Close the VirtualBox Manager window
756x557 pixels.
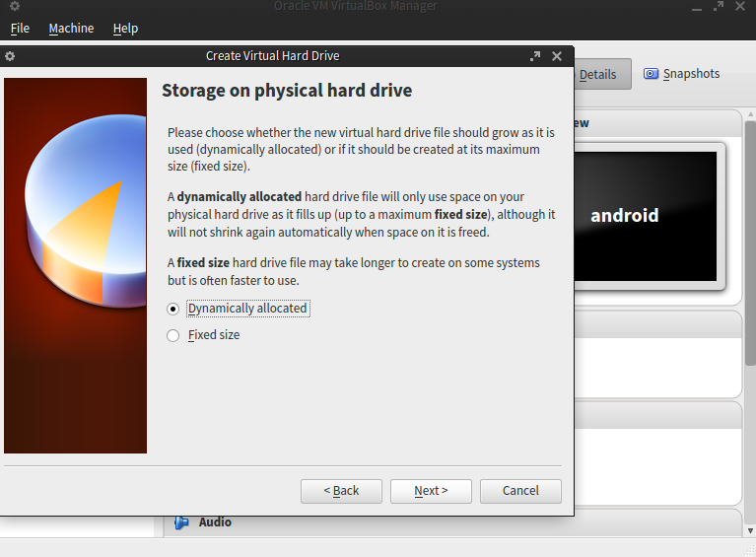[740, 6]
